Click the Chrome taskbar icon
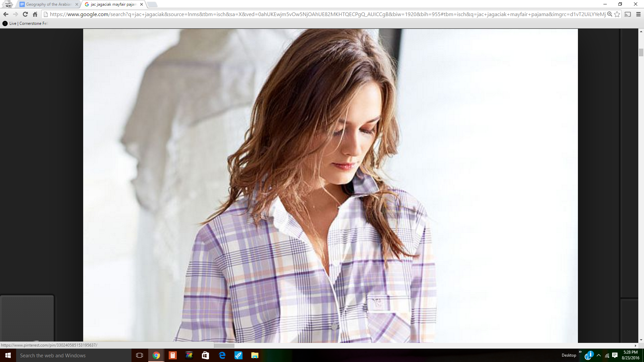Image resolution: width=644 pixels, height=362 pixels. coord(156,355)
